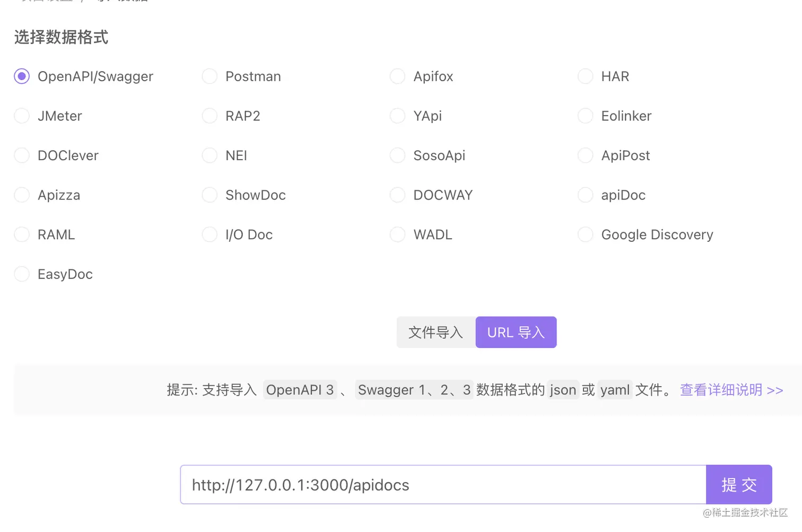Focus the URL input field with apidocs address

[443, 485]
